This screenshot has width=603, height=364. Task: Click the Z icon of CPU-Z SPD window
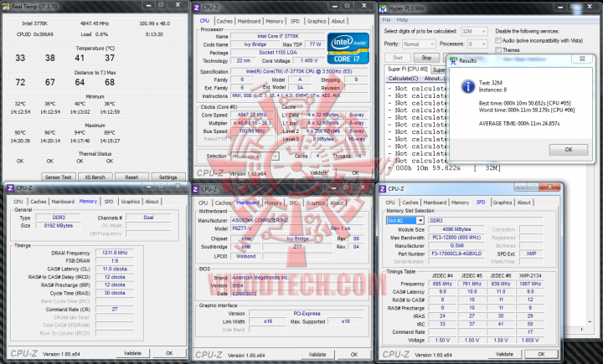(x=382, y=189)
